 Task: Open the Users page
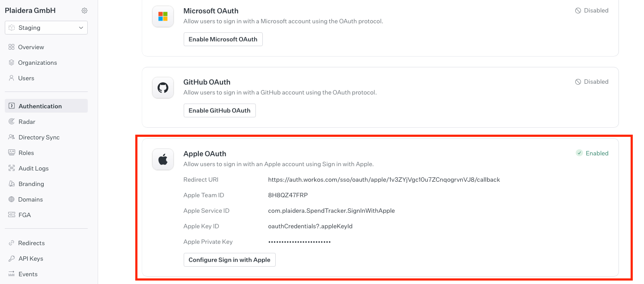click(x=26, y=78)
